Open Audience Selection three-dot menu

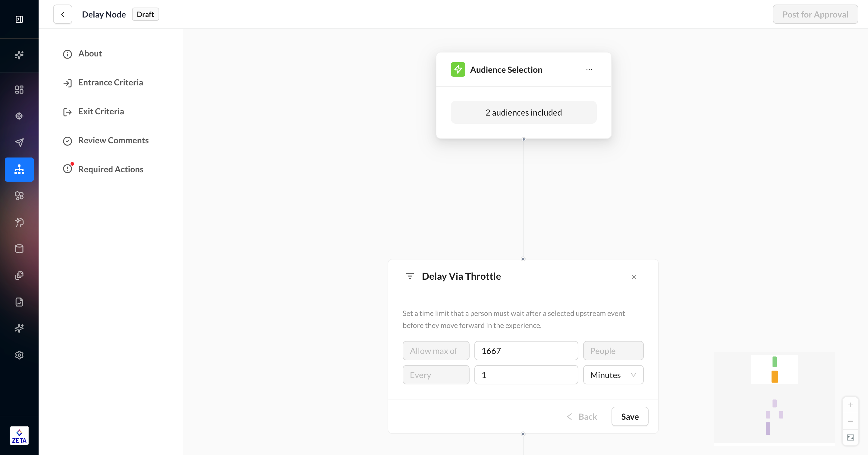(589, 69)
